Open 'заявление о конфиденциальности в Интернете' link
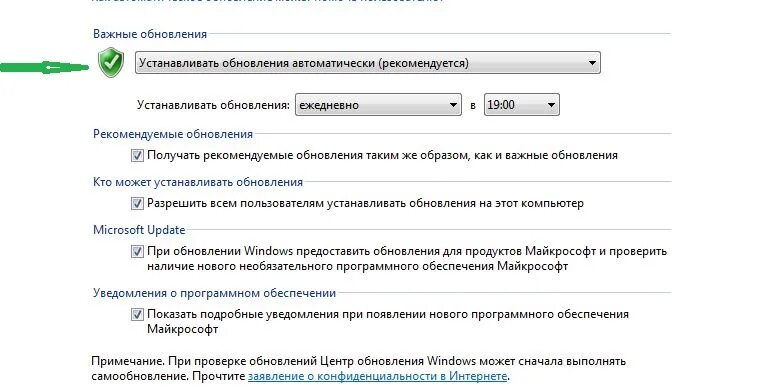The image size is (765, 391). click(378, 376)
